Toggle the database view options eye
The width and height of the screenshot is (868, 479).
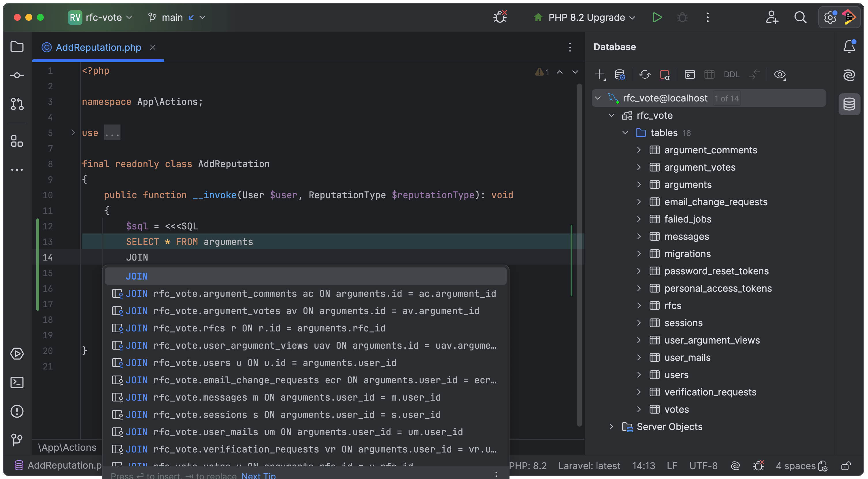pos(780,74)
